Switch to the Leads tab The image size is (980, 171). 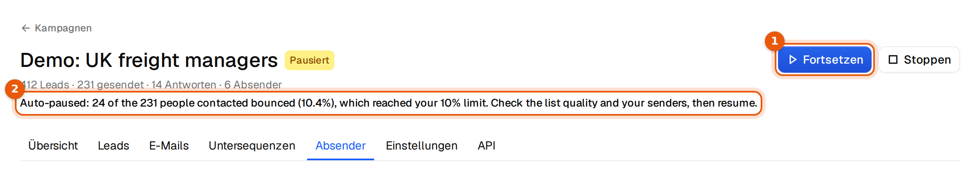(x=113, y=146)
